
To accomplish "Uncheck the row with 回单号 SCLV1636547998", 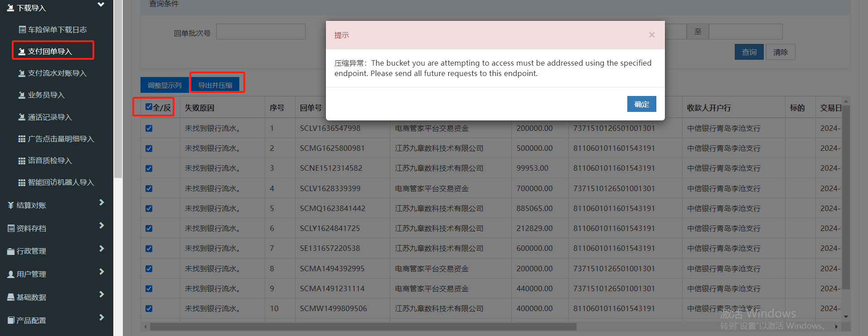I will [149, 129].
